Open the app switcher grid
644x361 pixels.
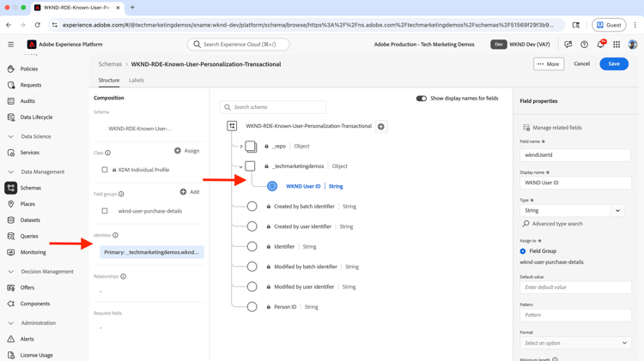pyautogui.click(x=617, y=45)
